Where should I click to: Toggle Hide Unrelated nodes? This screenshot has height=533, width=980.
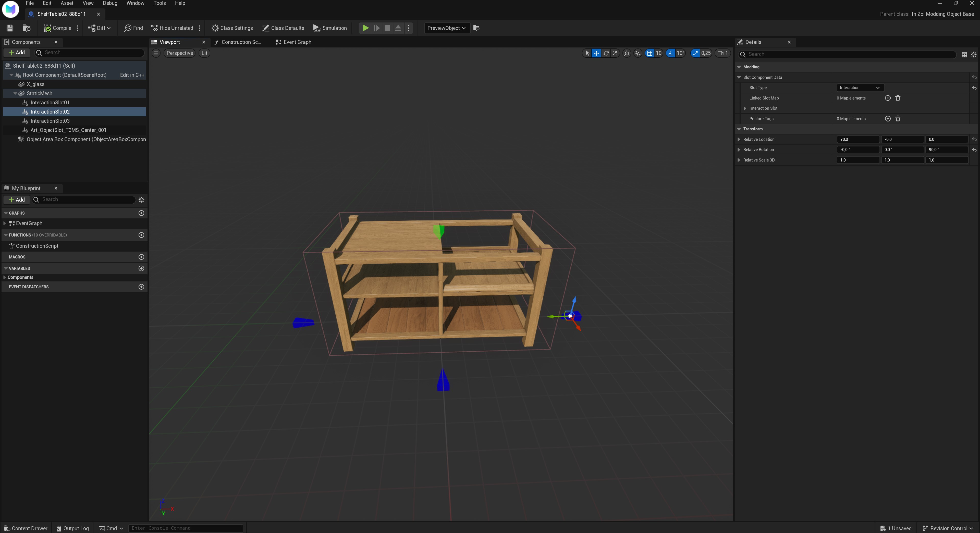pos(172,28)
